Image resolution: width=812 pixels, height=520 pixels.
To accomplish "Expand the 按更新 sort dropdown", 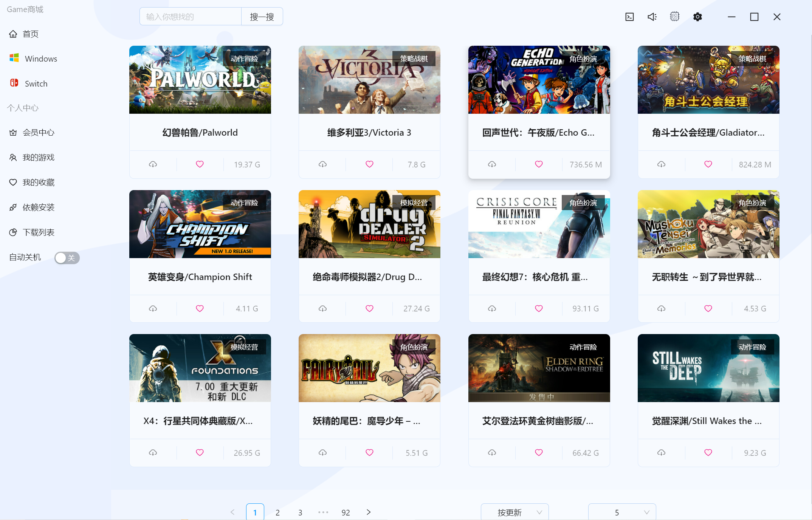I will (x=514, y=512).
